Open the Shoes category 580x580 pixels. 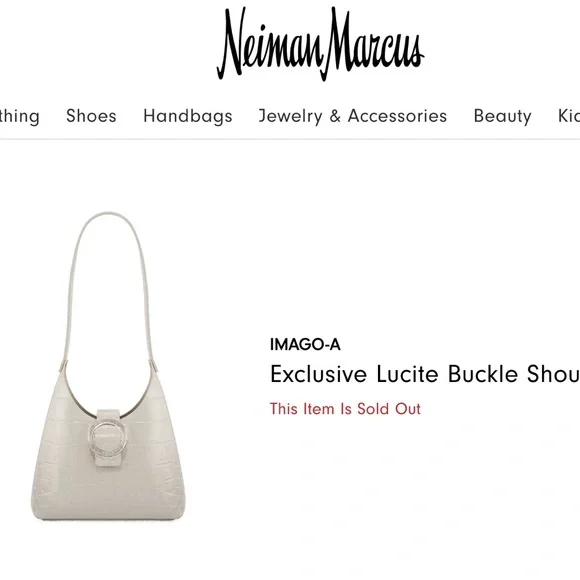(x=91, y=116)
